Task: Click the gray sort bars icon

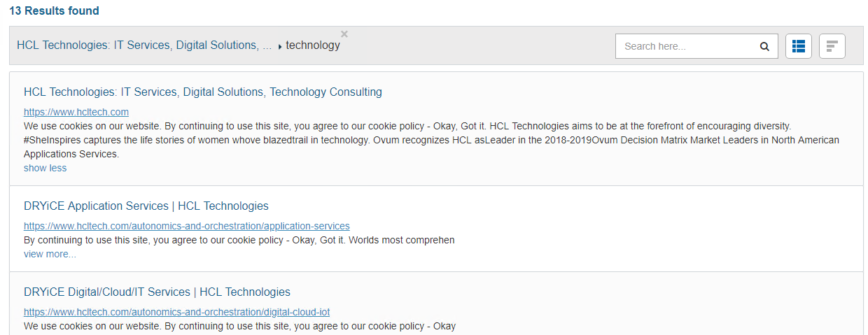Action: 832,46
